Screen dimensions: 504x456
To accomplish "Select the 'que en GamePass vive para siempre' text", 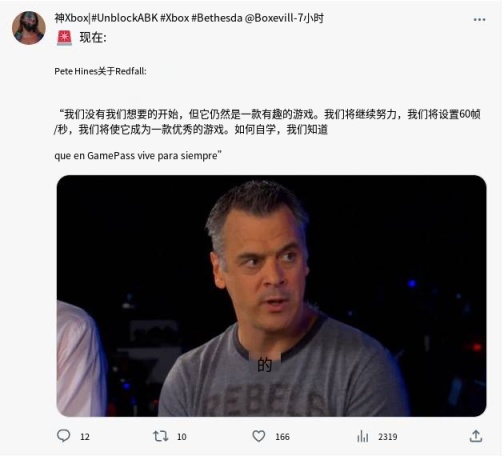I will pyautogui.click(x=136, y=156).
